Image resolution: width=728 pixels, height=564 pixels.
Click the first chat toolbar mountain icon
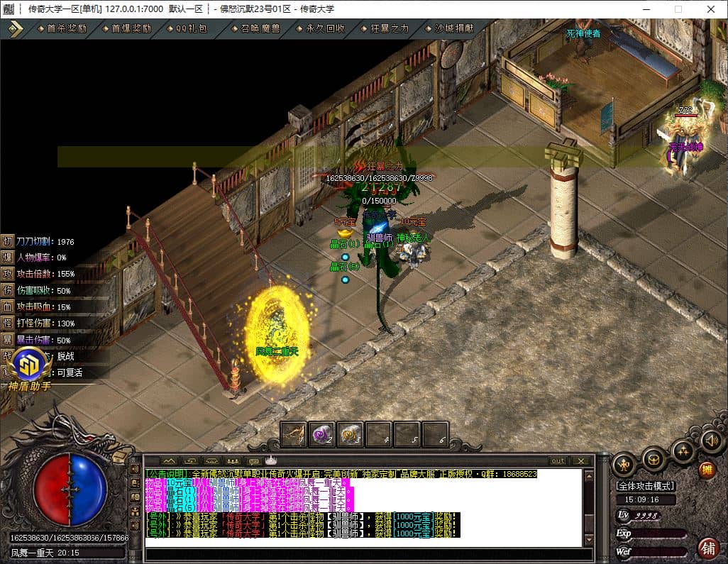tap(169, 461)
